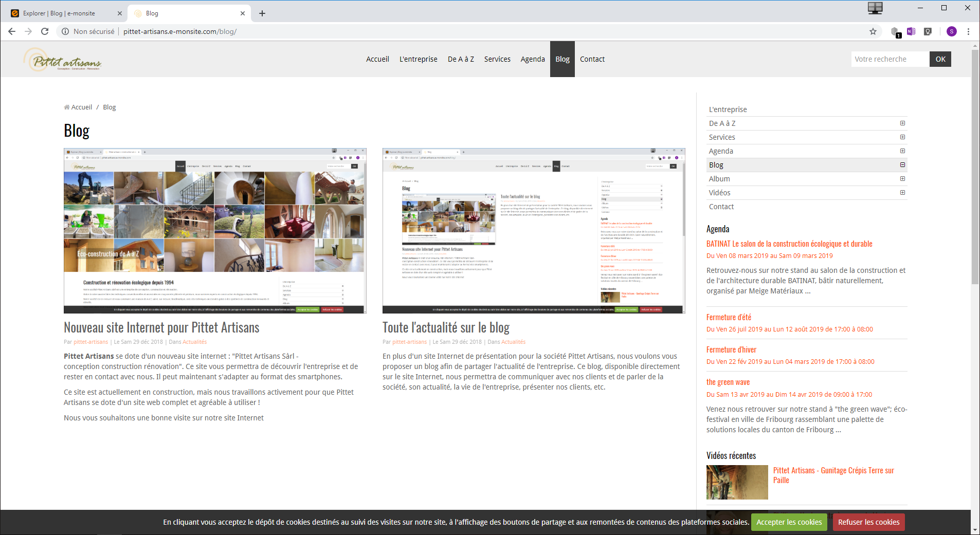The image size is (980, 535).
Task: Open the L'entreprise navigation item
Action: [419, 59]
